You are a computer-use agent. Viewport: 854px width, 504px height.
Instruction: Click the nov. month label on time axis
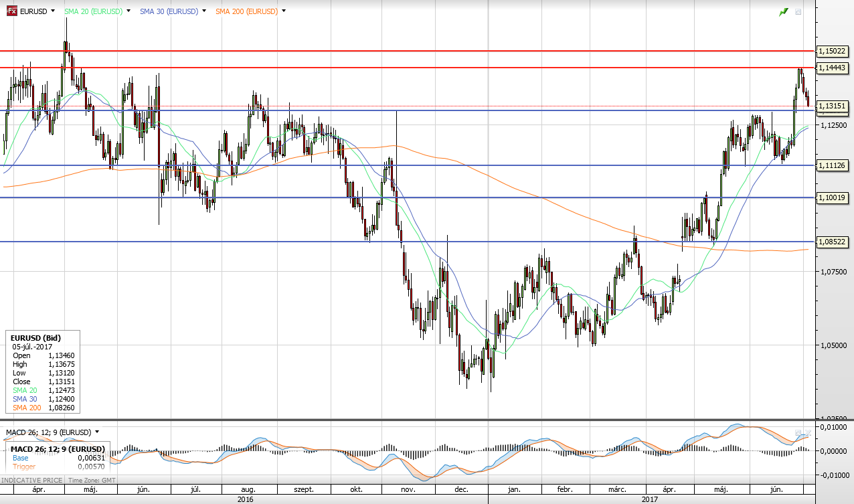point(408,490)
